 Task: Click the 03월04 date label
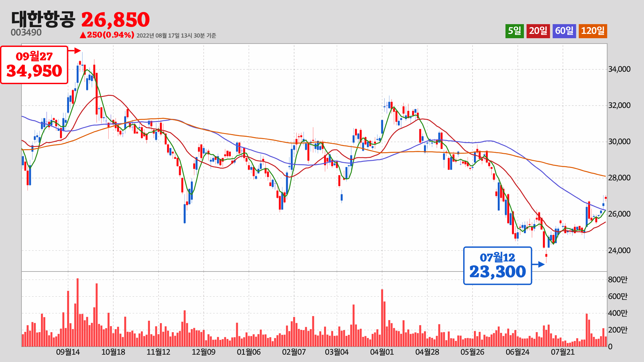point(337,352)
